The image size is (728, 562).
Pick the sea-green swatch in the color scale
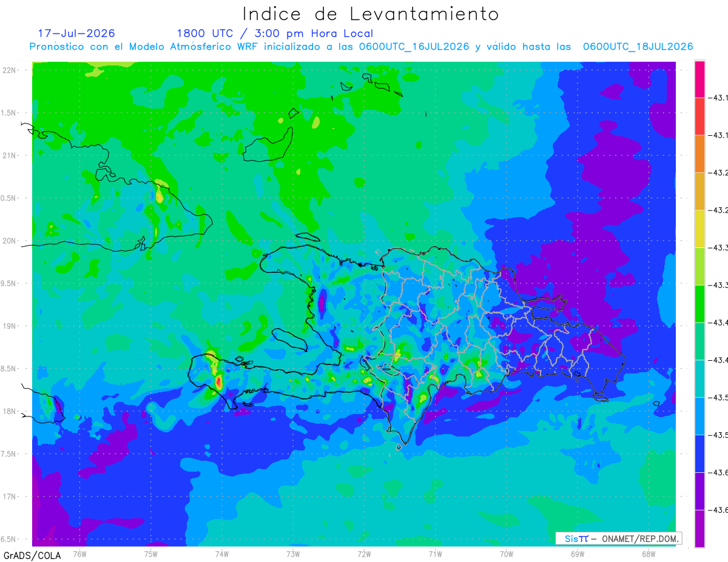(x=699, y=341)
